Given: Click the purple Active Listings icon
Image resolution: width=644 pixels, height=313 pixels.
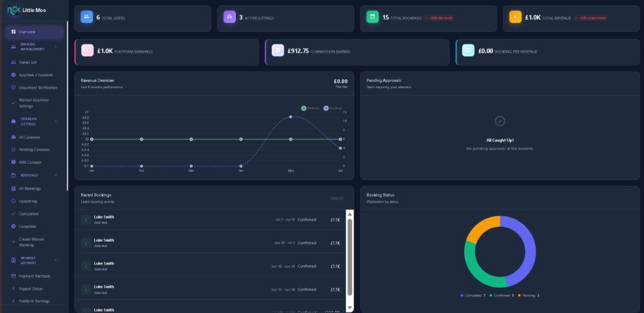Looking at the screenshot, I should [x=230, y=17].
